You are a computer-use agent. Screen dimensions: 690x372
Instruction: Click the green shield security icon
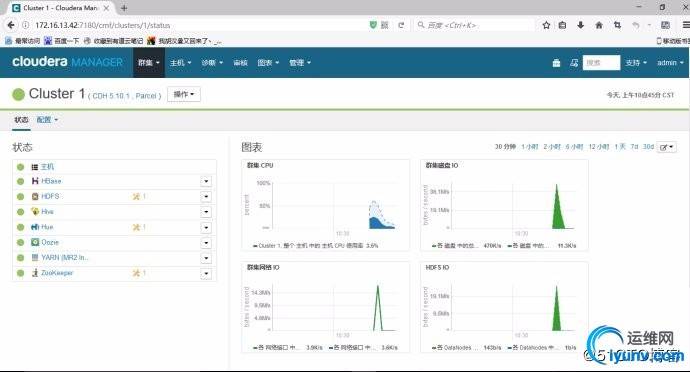point(373,25)
